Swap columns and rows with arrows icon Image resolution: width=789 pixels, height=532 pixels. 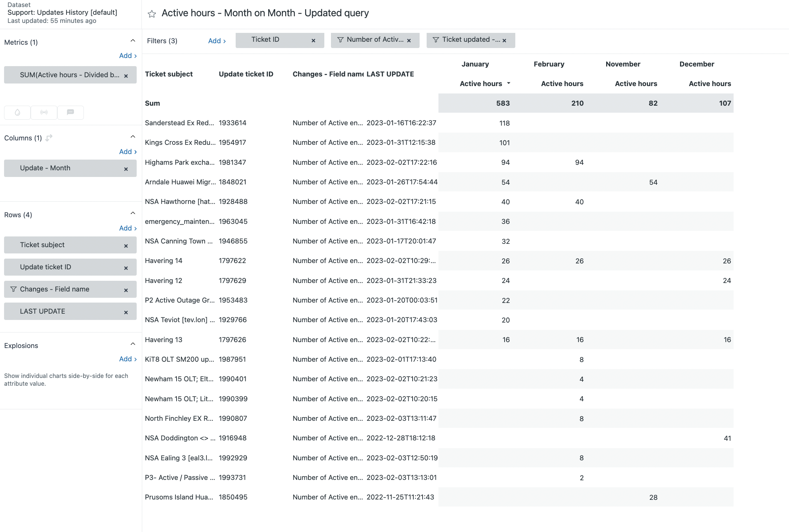[x=49, y=138]
